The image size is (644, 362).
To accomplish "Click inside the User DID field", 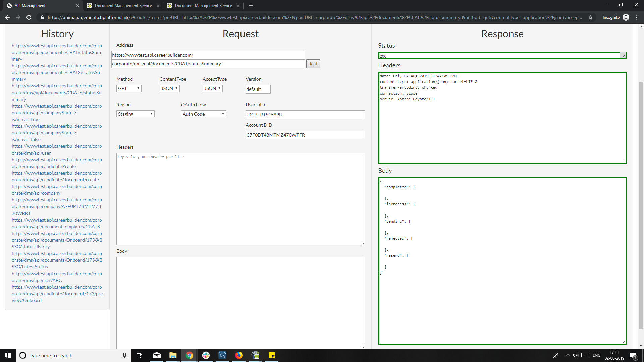I will 305,114.
